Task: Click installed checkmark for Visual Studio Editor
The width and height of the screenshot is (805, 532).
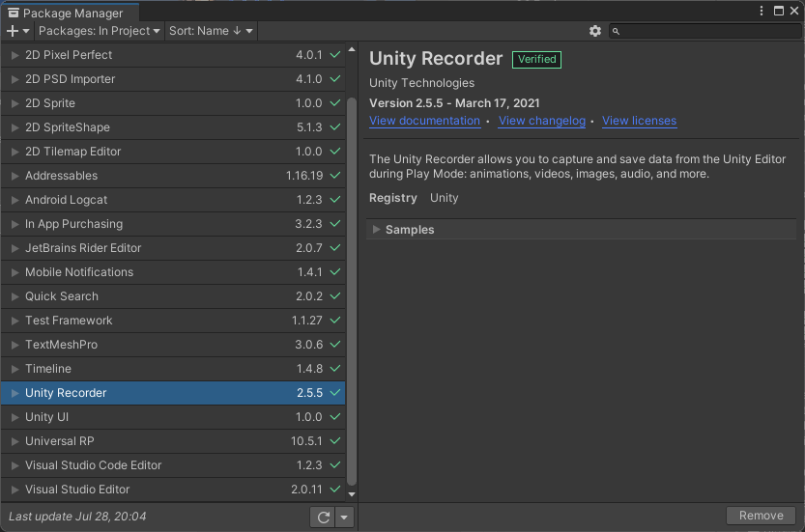Action: (335, 489)
